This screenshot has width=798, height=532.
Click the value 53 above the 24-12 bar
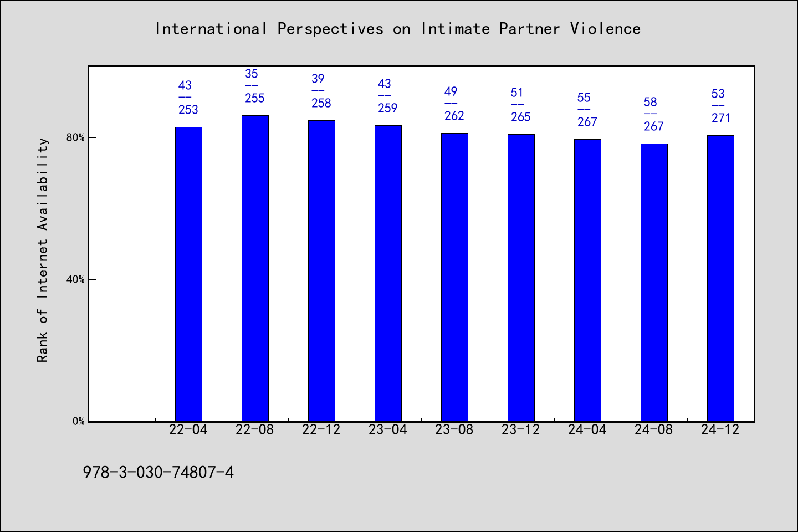click(718, 94)
